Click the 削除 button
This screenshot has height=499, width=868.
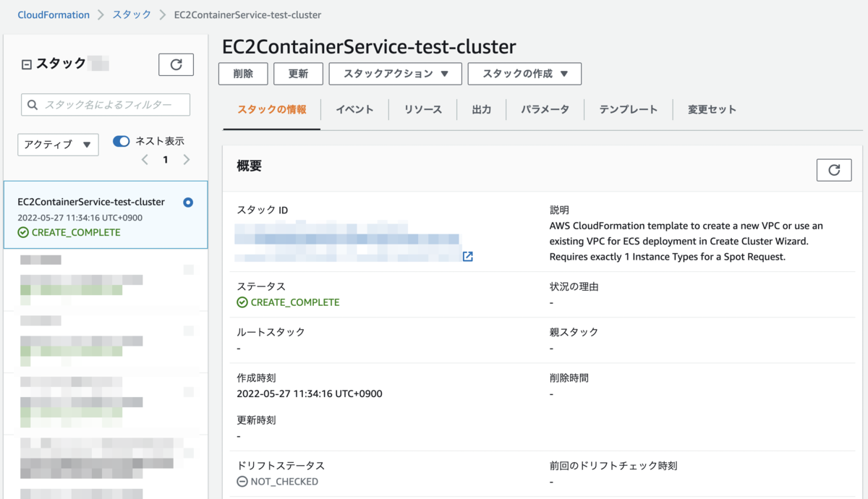pos(243,74)
